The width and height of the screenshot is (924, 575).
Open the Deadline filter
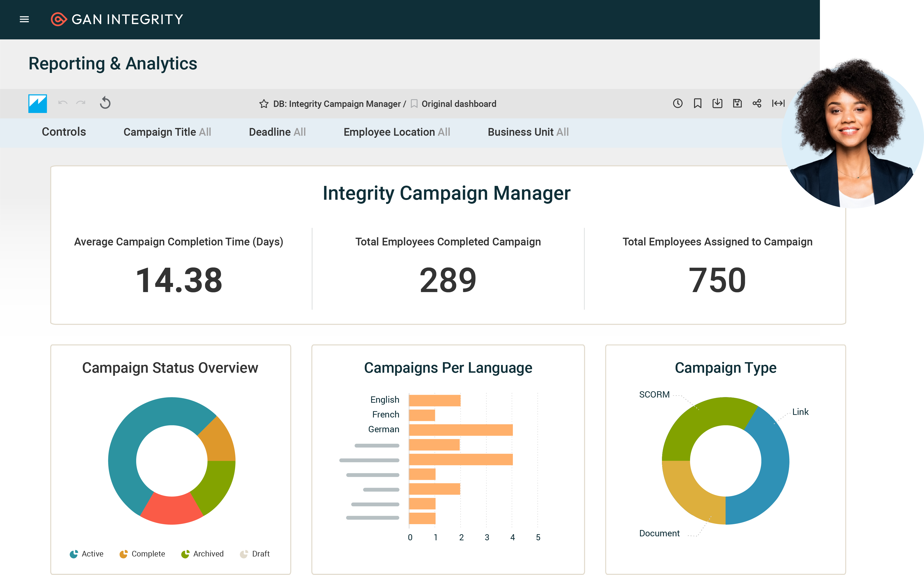[277, 132]
